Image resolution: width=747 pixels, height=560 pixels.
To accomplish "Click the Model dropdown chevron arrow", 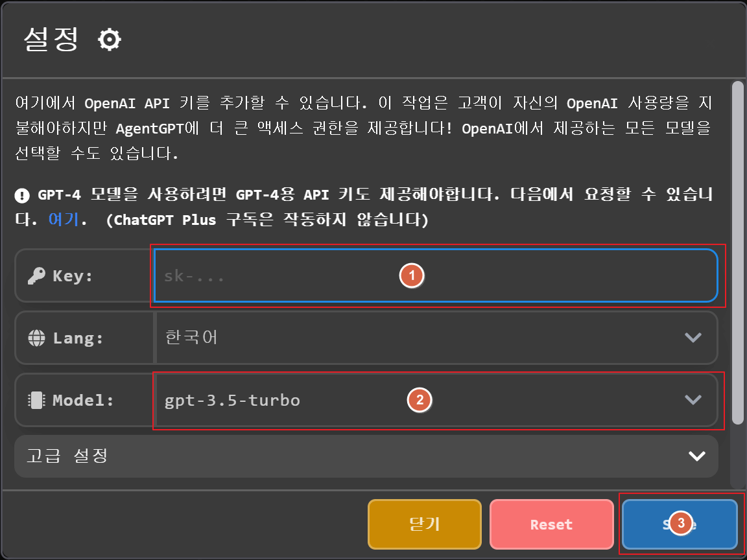I will (693, 400).
